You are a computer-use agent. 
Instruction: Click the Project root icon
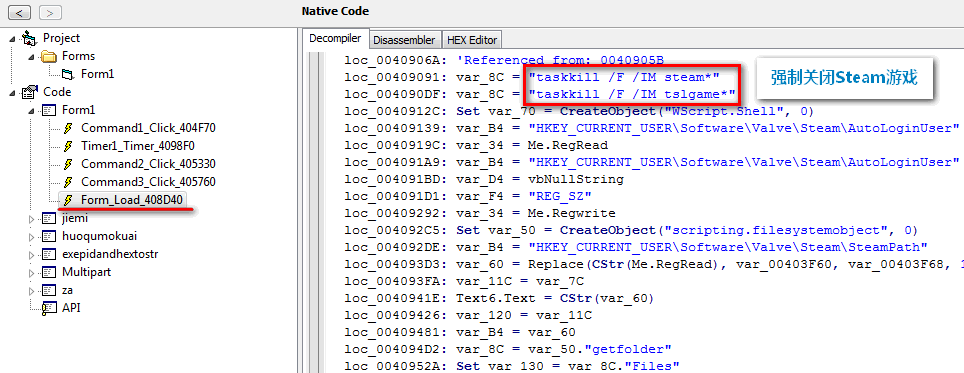click(29, 38)
